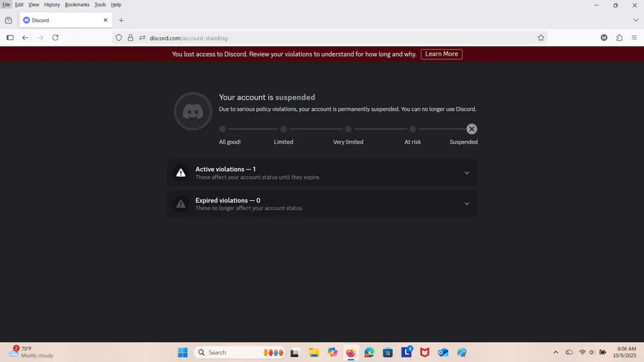Image resolution: width=644 pixels, height=362 pixels.
Task: Open the Paint app from taskbar
Action: (x=462, y=353)
